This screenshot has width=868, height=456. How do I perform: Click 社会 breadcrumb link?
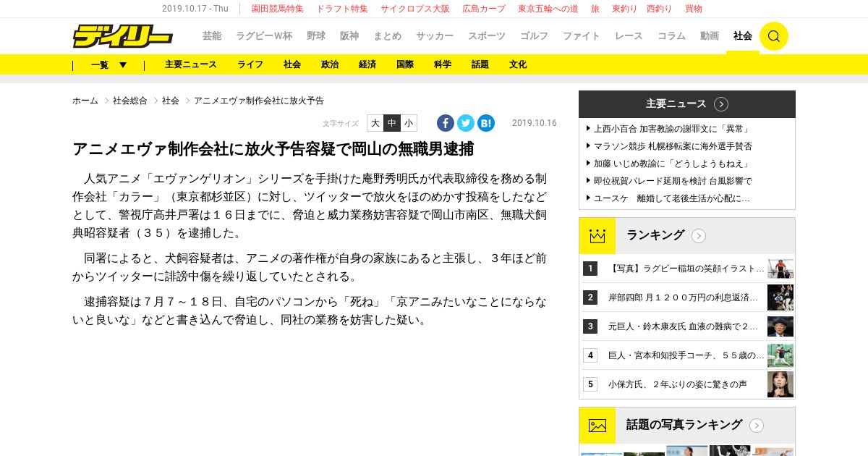click(171, 101)
